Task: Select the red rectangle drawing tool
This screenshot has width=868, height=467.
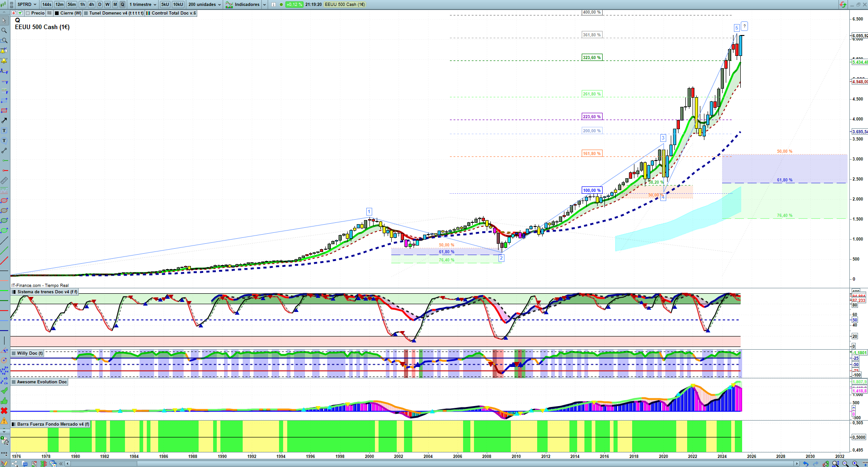Action: pyautogui.click(x=4, y=110)
